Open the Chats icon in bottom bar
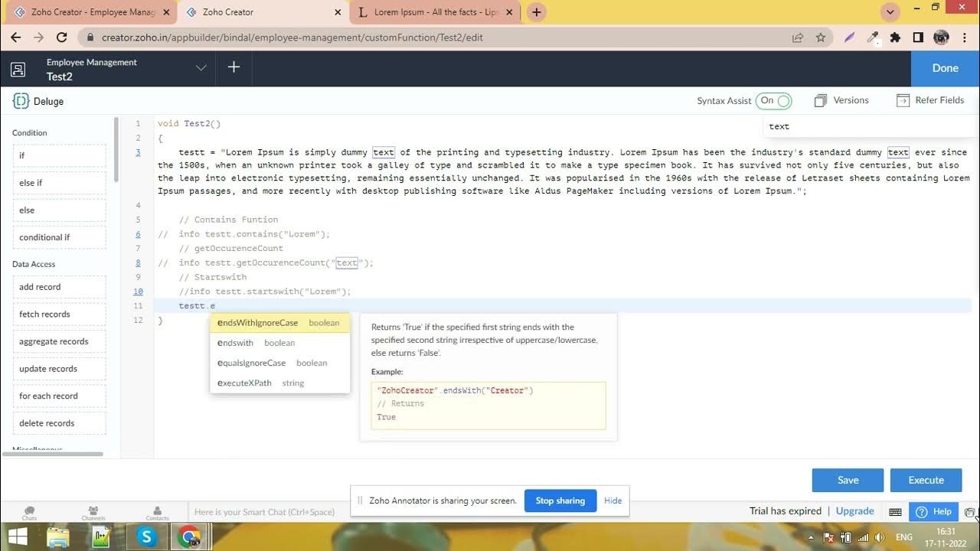The width and height of the screenshot is (980, 551). pos(29,513)
